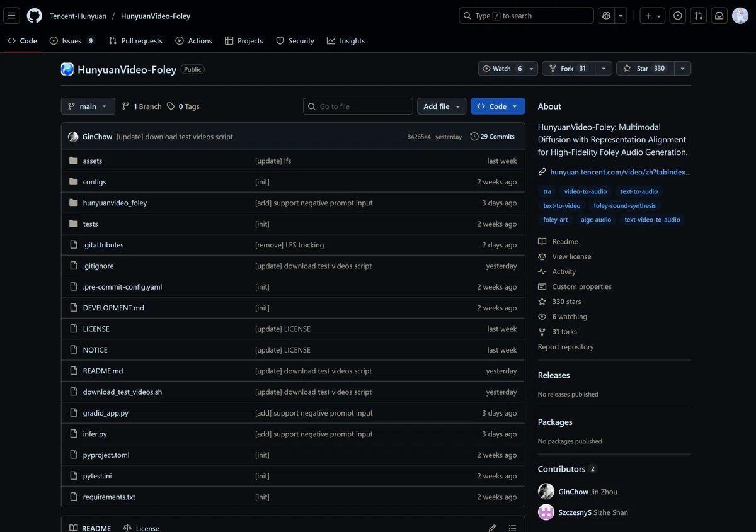Open the Tencent-Hunyuan organization link

point(79,16)
